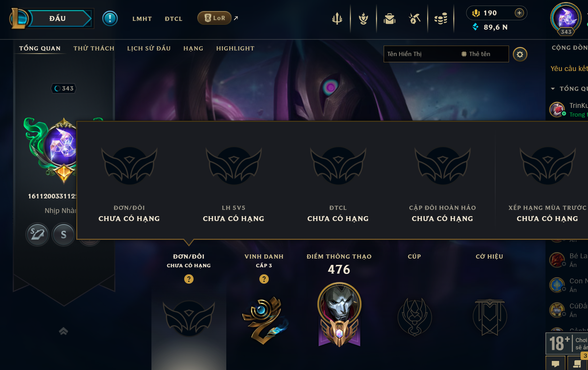Click ĐTCL in top navigation

pos(173,19)
